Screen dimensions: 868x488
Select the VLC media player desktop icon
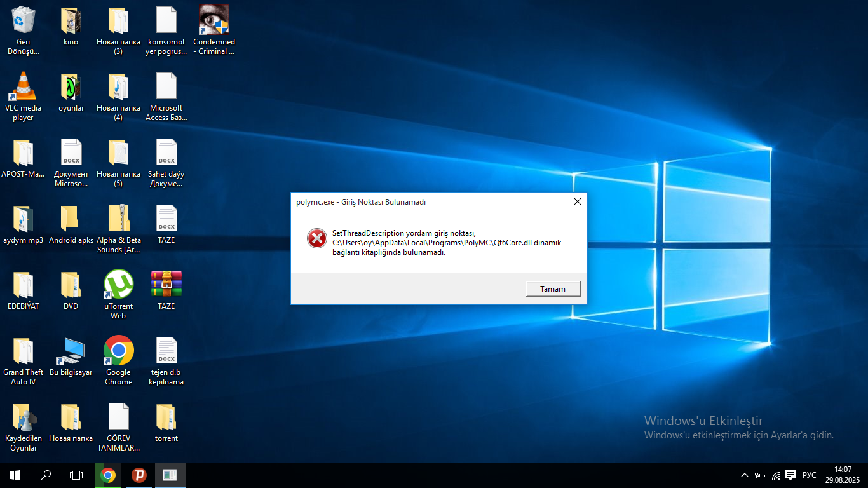coord(24,97)
